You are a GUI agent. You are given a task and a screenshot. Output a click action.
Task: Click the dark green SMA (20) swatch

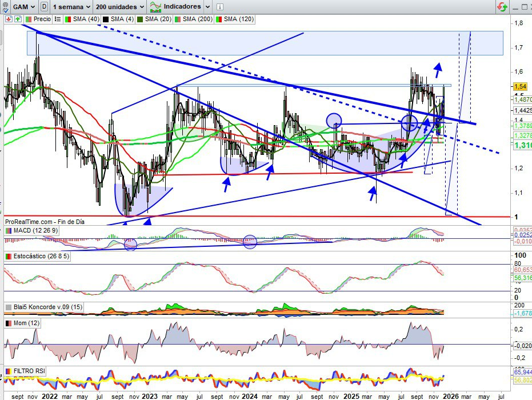(140, 19)
